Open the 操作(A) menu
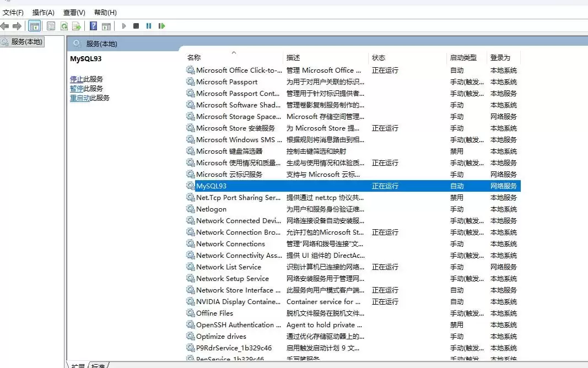Screen dimensions: 588x368 (43, 12)
